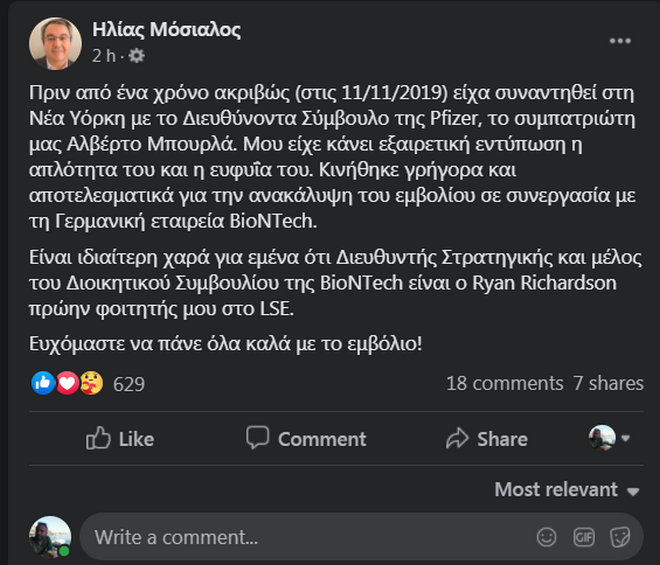Image resolution: width=660 pixels, height=565 pixels.
Task: Click the blue like reaction icon
Action: [x=43, y=383]
